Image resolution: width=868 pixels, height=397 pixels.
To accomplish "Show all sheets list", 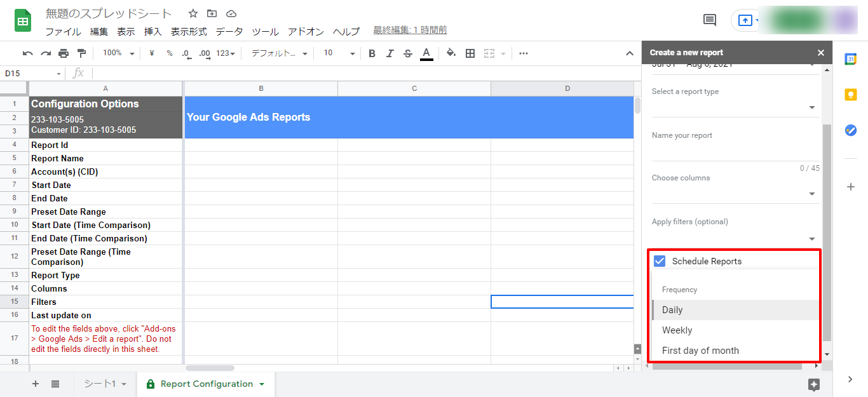I will coord(55,384).
